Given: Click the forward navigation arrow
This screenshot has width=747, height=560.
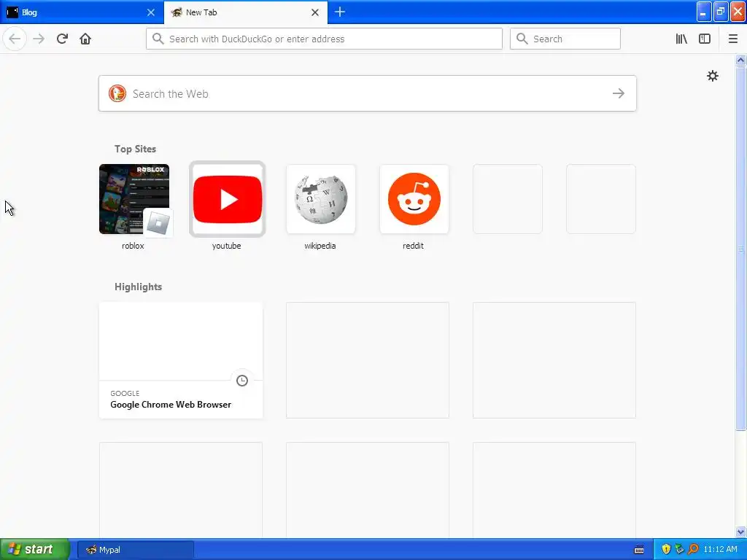Looking at the screenshot, I should [39, 39].
